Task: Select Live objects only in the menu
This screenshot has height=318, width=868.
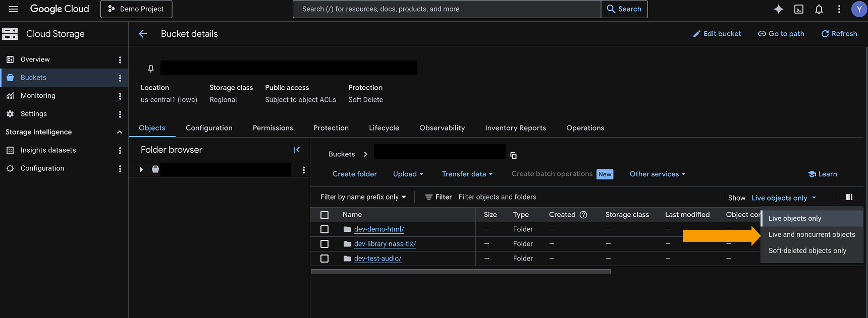Action: 812,218
